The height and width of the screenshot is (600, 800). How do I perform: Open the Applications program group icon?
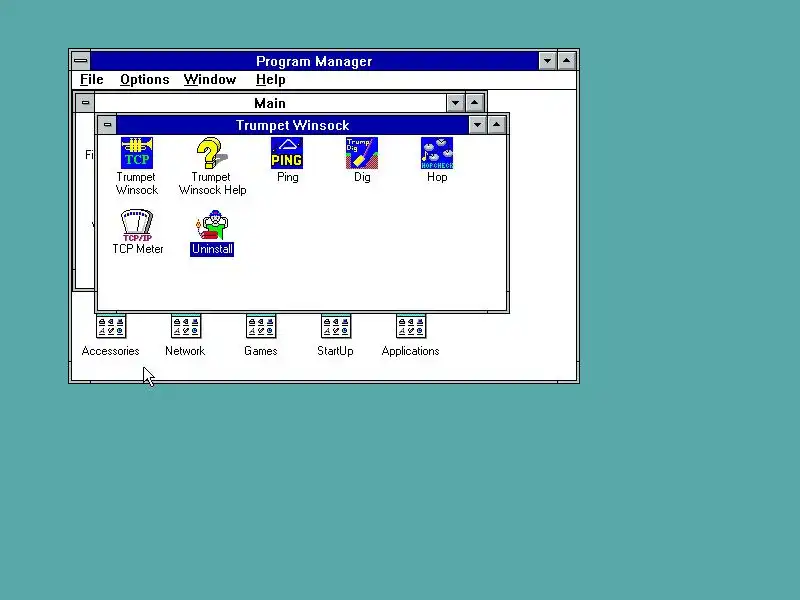tap(411, 327)
